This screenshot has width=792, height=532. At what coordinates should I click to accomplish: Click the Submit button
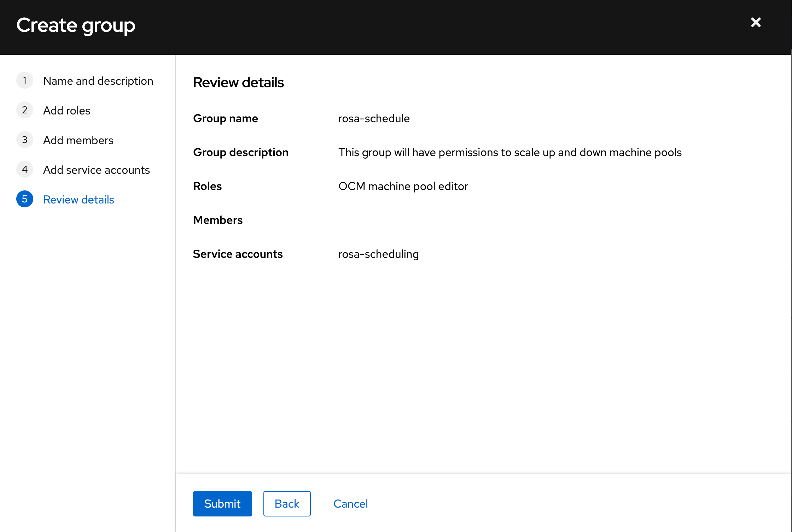pyautogui.click(x=222, y=503)
